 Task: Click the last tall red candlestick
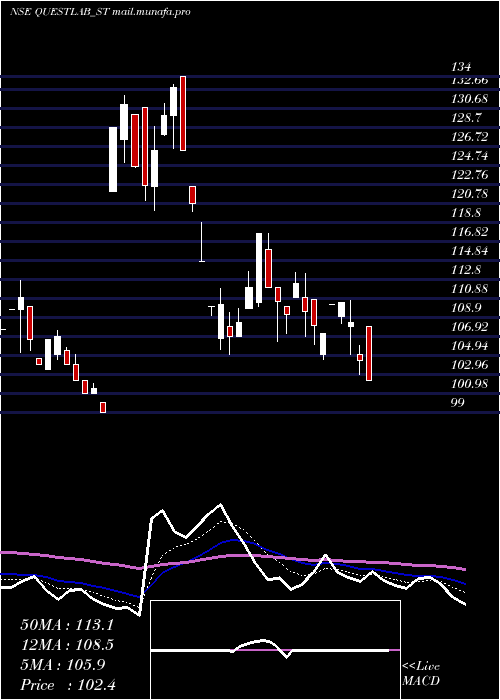click(369, 354)
